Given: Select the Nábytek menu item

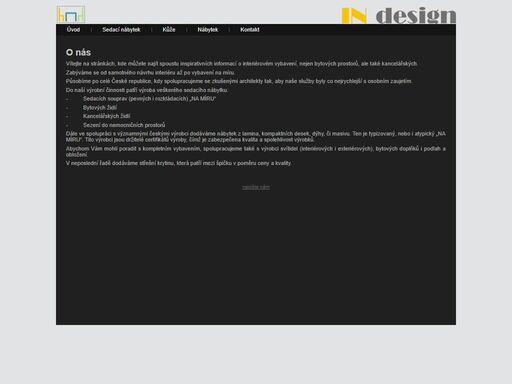Looking at the screenshot, I should point(208,30).
